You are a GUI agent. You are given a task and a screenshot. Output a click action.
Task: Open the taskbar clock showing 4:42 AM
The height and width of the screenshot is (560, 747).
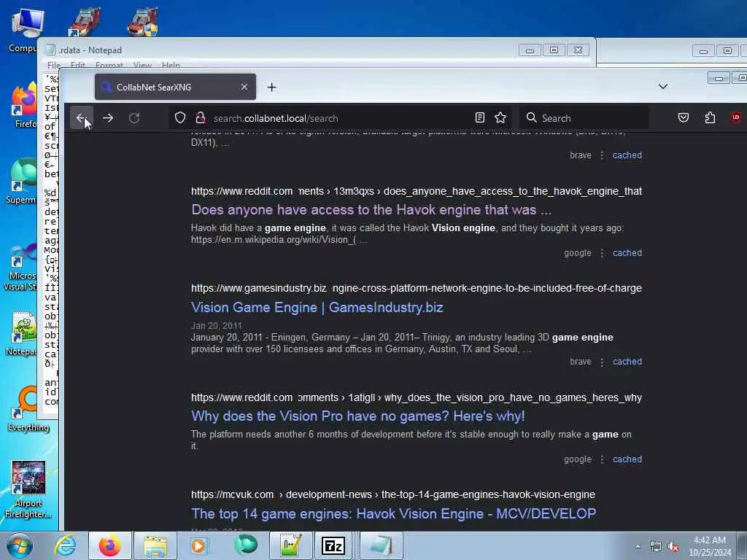tap(710, 546)
